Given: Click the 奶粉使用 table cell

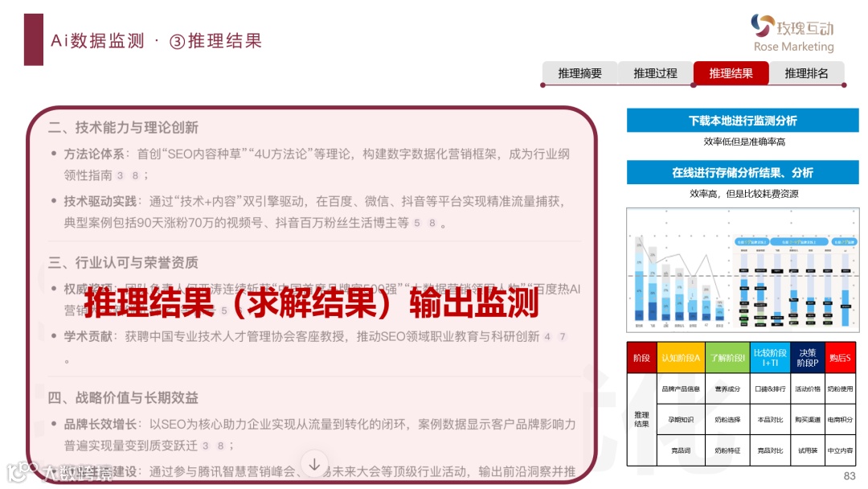Looking at the screenshot, I should pyautogui.click(x=841, y=388).
